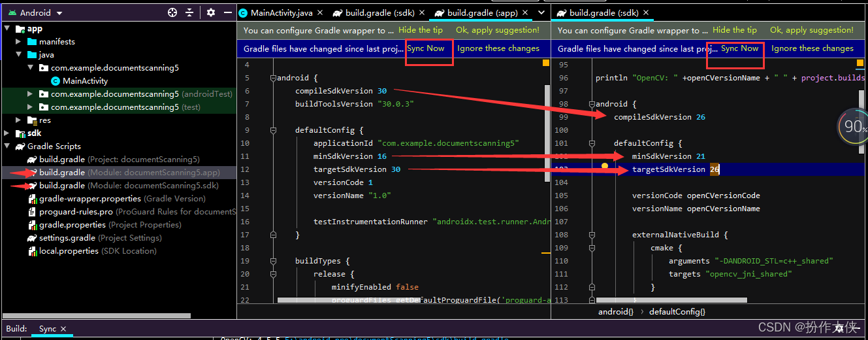Expand the sdk module
This screenshot has width=868, height=340.
point(7,133)
